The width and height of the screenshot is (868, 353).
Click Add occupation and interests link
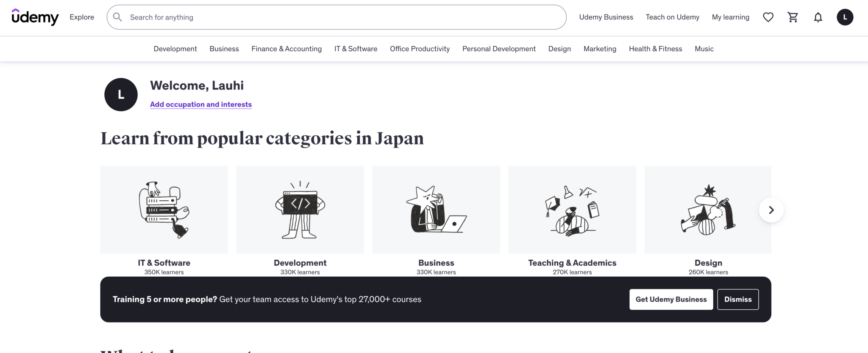[x=201, y=104]
